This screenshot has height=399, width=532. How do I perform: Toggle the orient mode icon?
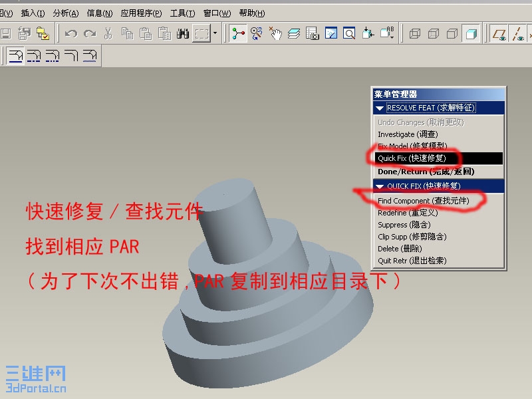click(x=257, y=33)
